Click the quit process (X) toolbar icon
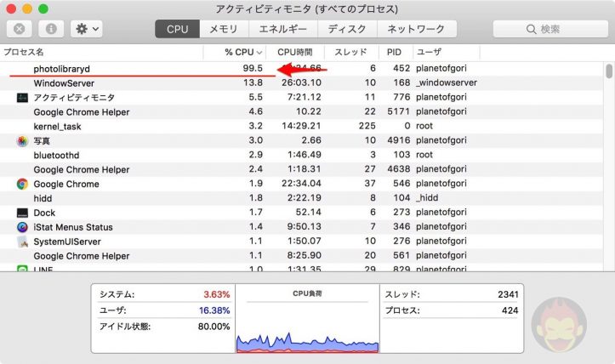Screen dimensions: 615x364 (x=20, y=29)
